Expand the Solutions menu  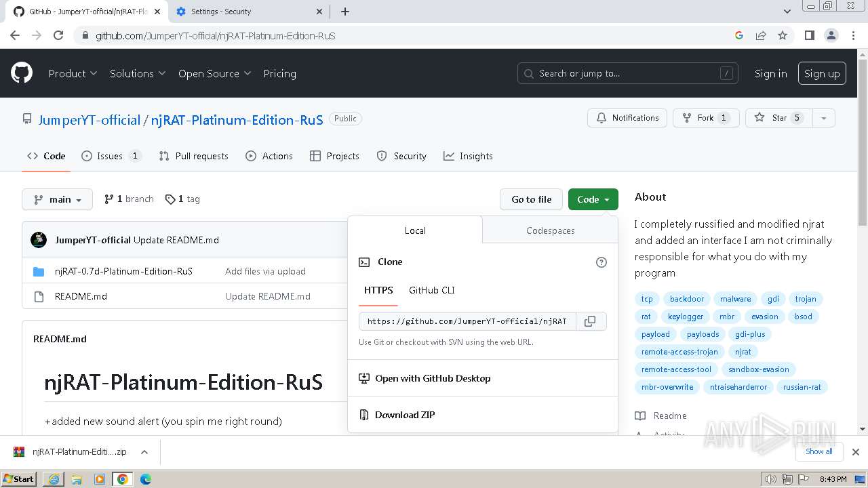click(138, 73)
